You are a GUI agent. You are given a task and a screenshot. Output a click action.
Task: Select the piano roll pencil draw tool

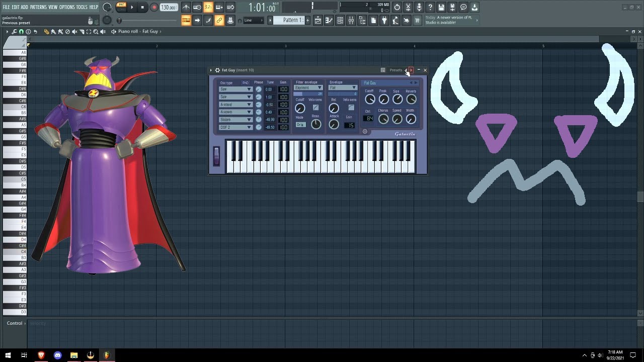[x=46, y=32]
